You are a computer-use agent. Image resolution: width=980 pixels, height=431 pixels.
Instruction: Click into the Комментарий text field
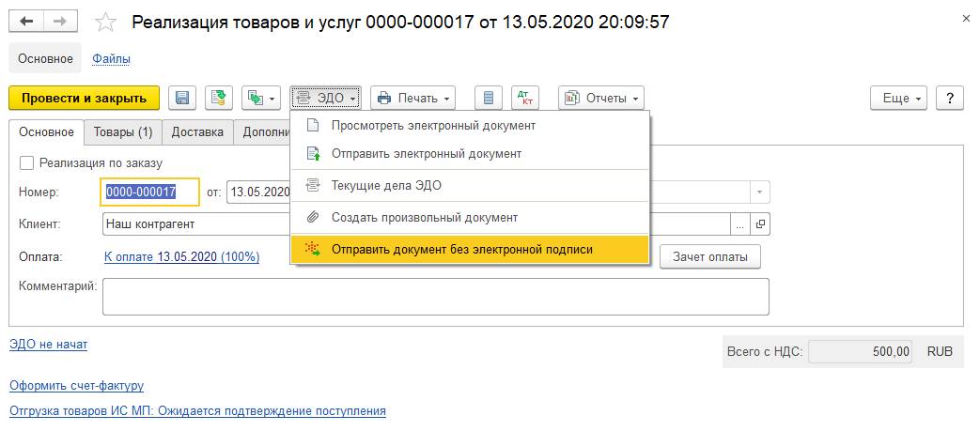(436, 296)
